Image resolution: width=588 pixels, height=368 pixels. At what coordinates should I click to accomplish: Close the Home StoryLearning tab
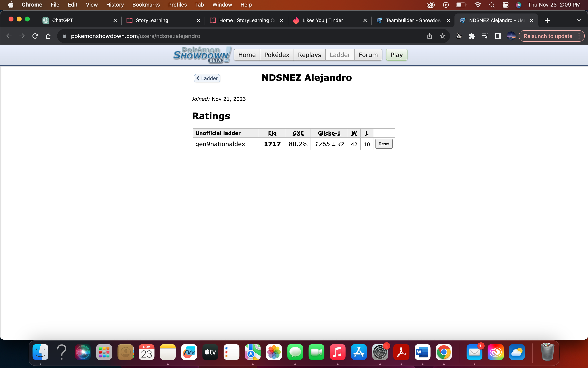point(282,20)
